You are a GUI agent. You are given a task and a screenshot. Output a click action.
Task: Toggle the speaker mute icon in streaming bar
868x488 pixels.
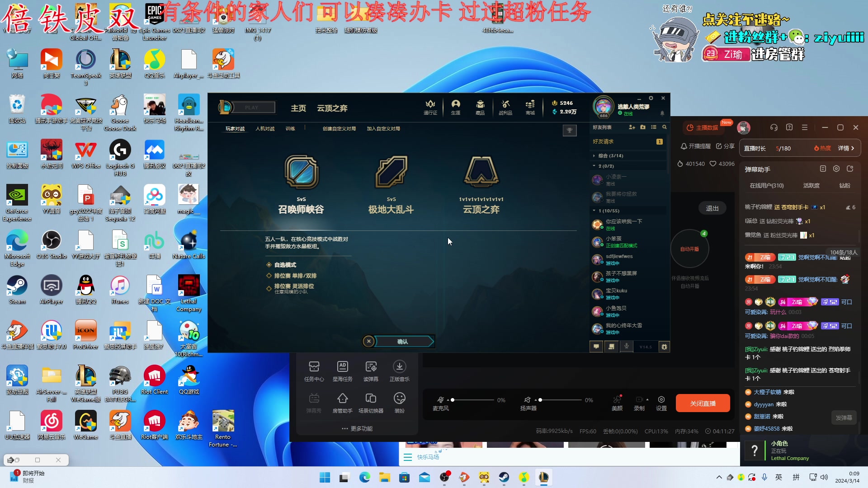527,400
